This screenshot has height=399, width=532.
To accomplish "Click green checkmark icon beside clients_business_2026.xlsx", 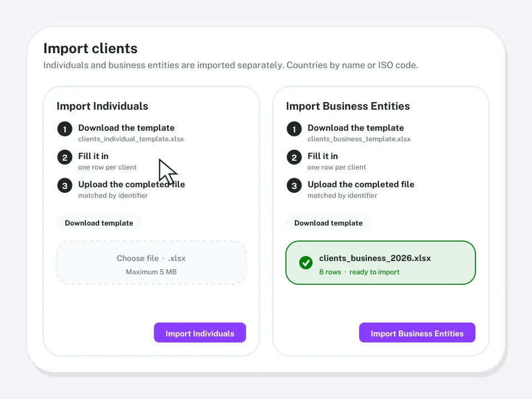I will (306, 263).
